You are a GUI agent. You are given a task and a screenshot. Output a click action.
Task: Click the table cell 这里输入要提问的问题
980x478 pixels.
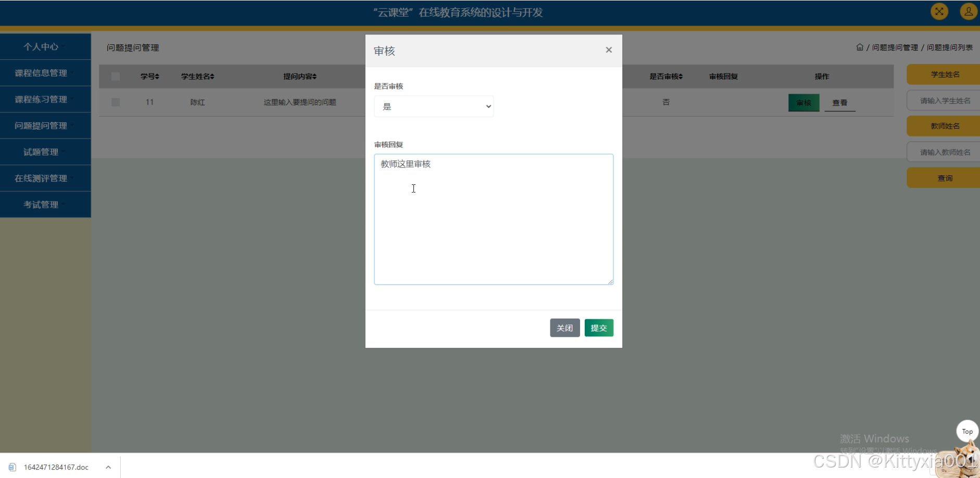pos(300,102)
